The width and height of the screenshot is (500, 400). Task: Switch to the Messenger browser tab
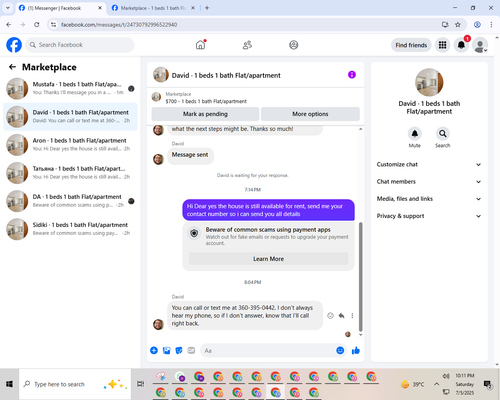tap(60, 8)
